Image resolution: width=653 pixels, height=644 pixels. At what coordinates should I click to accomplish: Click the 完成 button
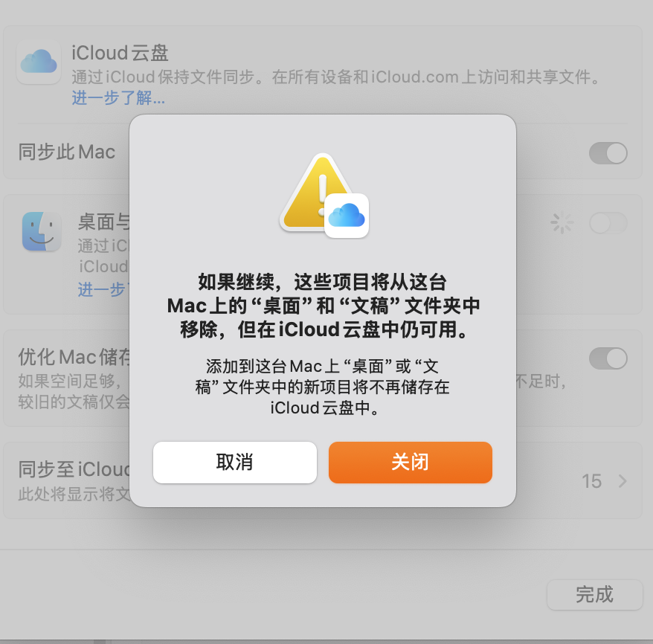595,594
